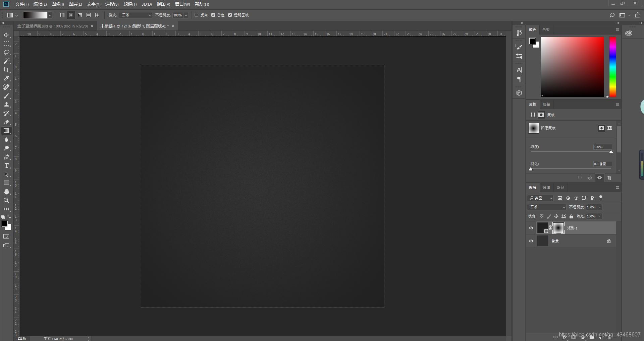Switch to the 路径 (Paths) tab
This screenshot has height=341, width=644.
click(x=560, y=188)
